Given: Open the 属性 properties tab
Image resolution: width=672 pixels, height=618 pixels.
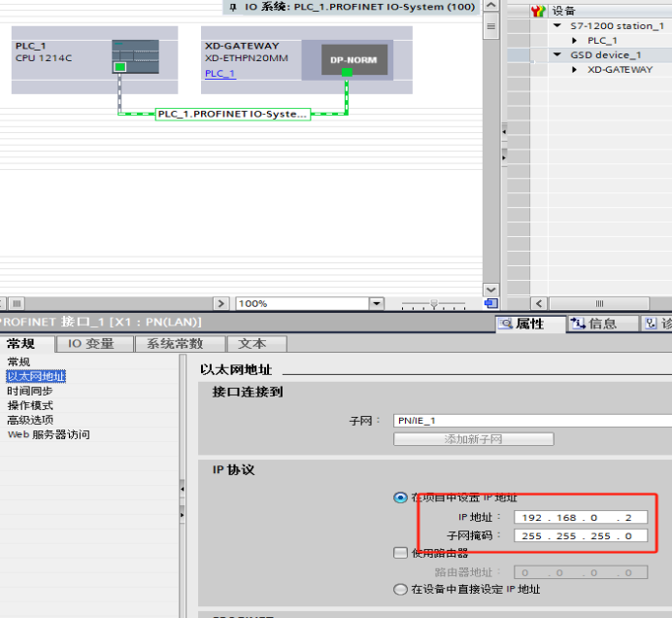Looking at the screenshot, I should tap(529, 324).
